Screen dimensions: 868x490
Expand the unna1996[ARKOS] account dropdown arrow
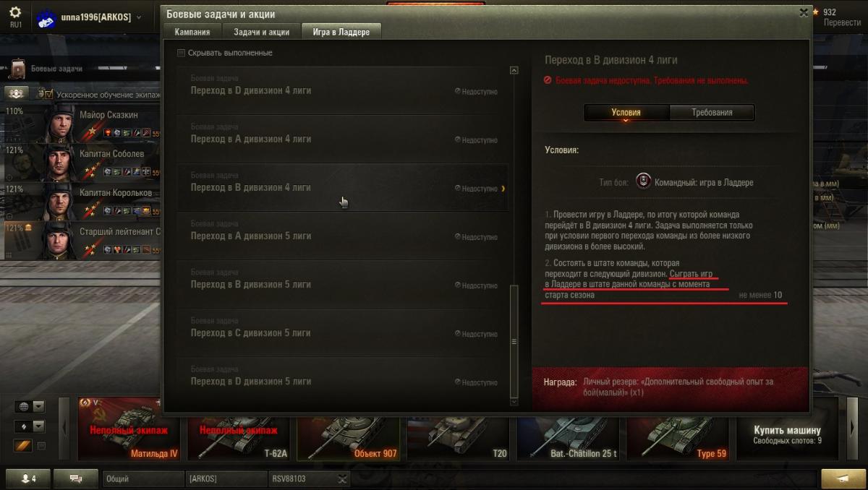[139, 17]
